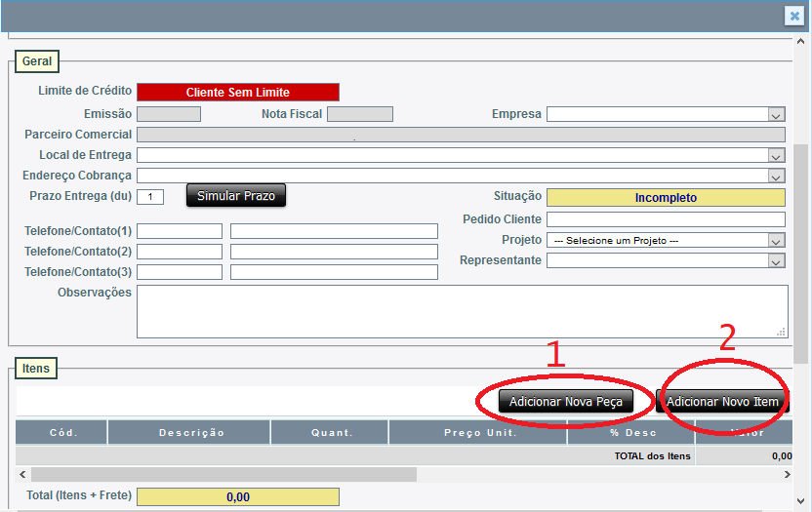Click the Pedido Cliente text field
Screen dimensions: 812x512
click(x=666, y=219)
